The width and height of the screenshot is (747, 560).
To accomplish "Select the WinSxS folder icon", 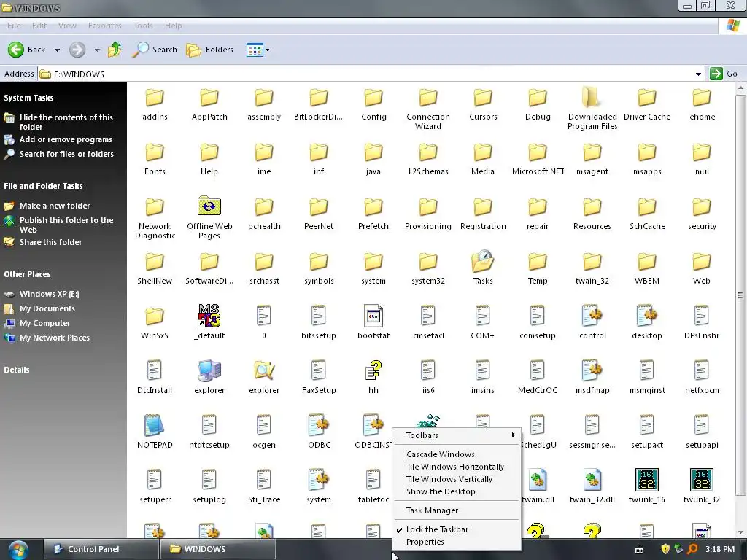I will (155, 316).
